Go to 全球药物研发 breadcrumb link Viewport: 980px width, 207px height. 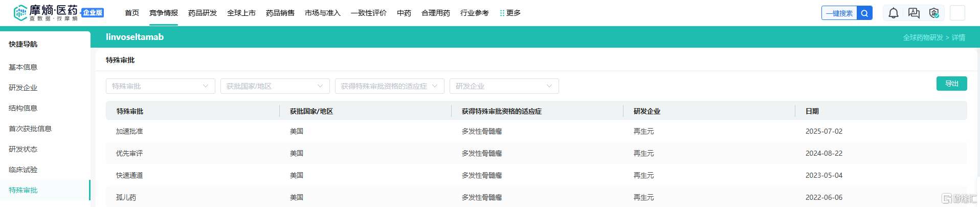923,37
